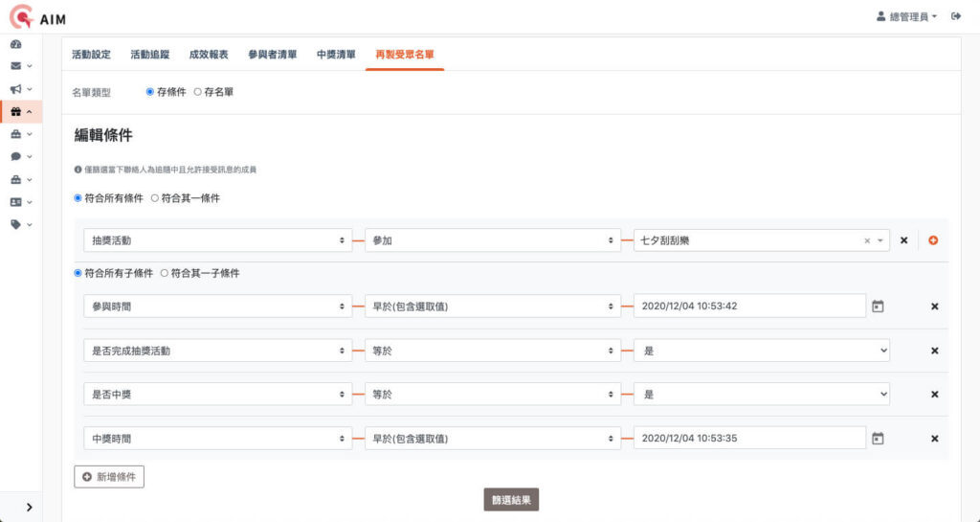The width and height of the screenshot is (980, 522).
Task: Click the 新增條件 button
Action: tap(109, 476)
